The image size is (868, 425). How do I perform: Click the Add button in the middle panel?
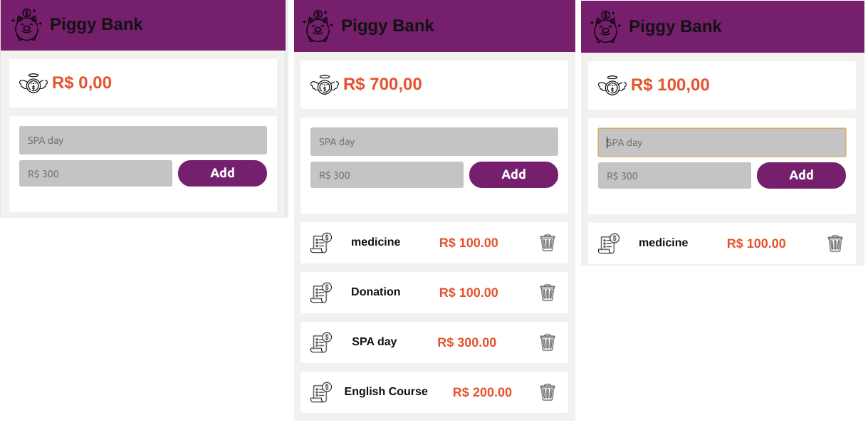point(513,174)
